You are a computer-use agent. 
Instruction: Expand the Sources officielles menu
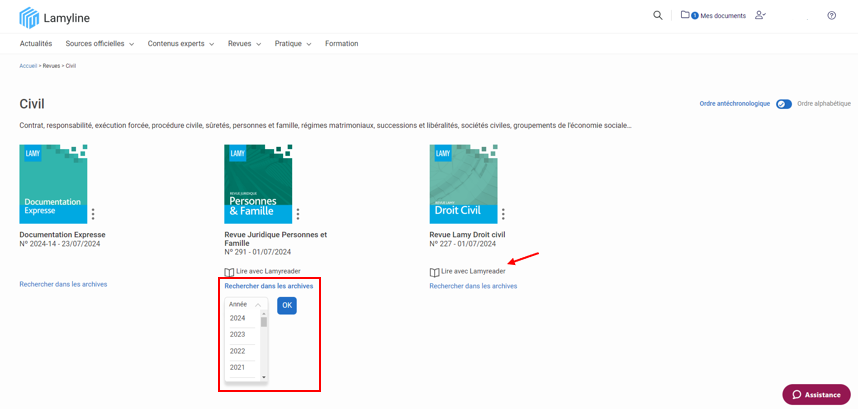99,44
